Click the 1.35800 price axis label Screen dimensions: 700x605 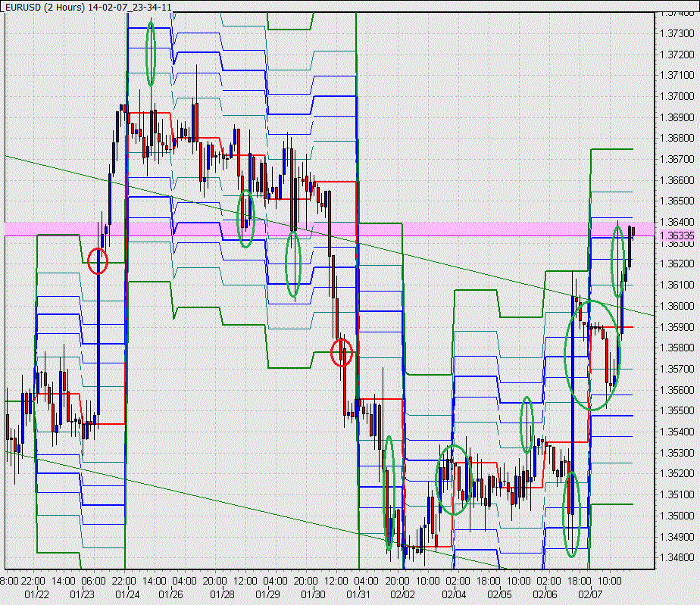(x=677, y=348)
